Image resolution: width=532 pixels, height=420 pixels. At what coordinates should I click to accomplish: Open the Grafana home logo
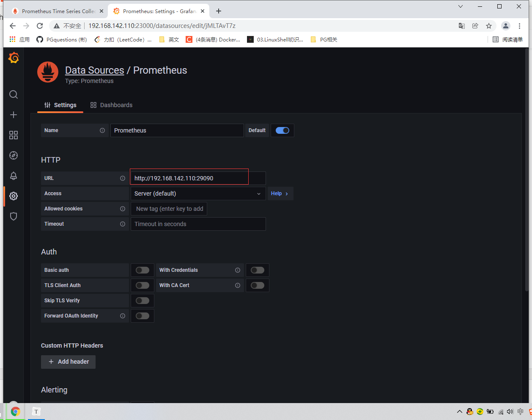[x=14, y=58]
